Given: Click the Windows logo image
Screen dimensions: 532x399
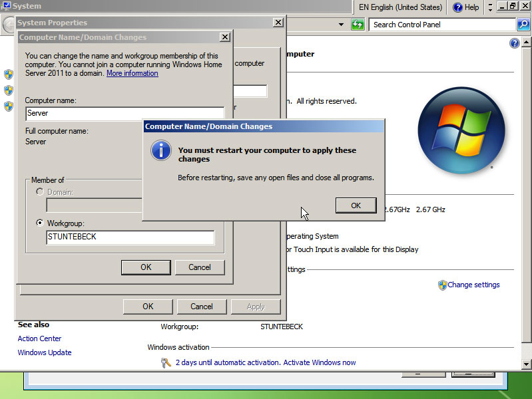Looking at the screenshot, I should click(461, 130).
